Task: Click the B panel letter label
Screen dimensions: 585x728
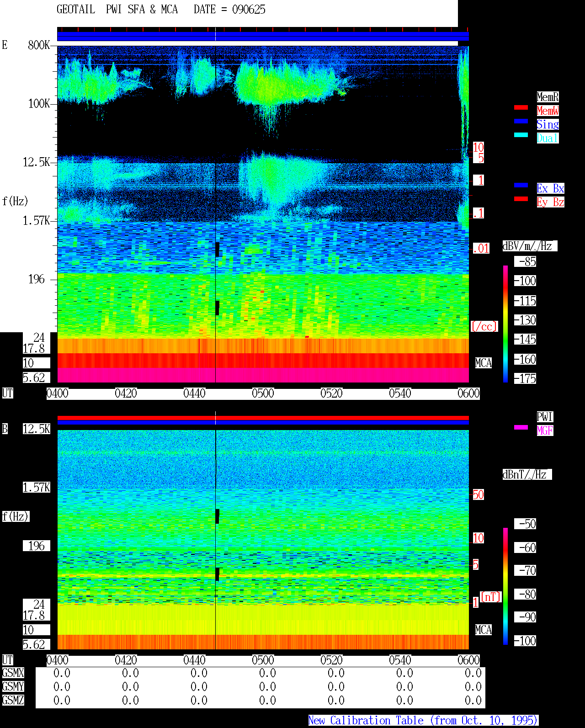Action: [5, 429]
